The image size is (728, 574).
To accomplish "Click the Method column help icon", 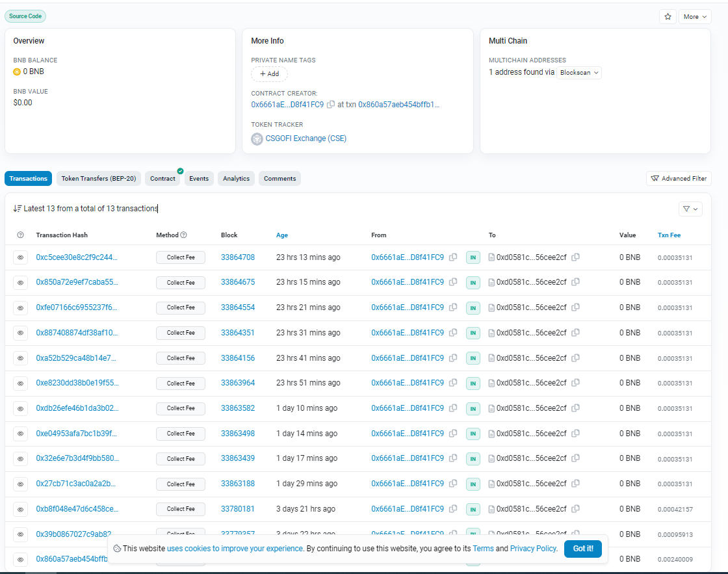I will pyautogui.click(x=183, y=235).
